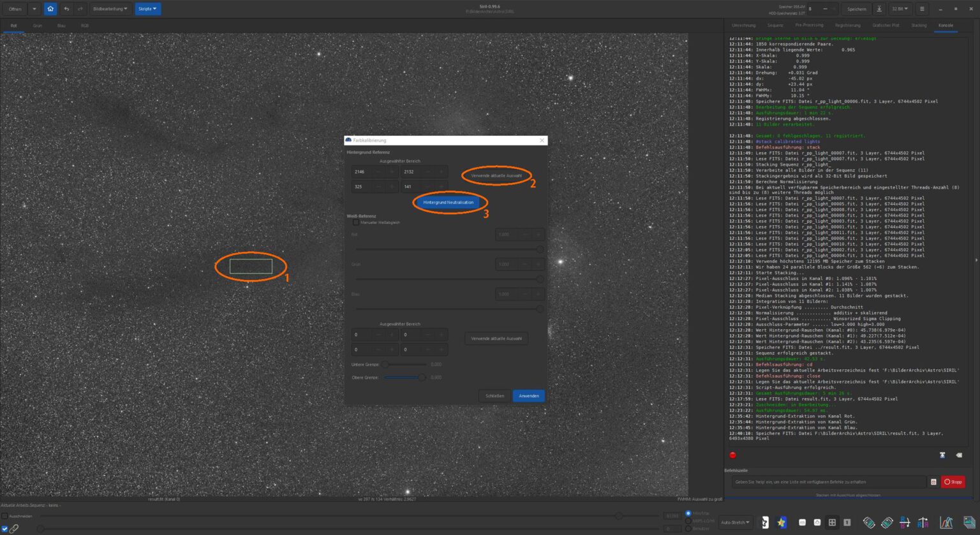Expand the Auto-Stretch display mode dropdown

pos(736,522)
